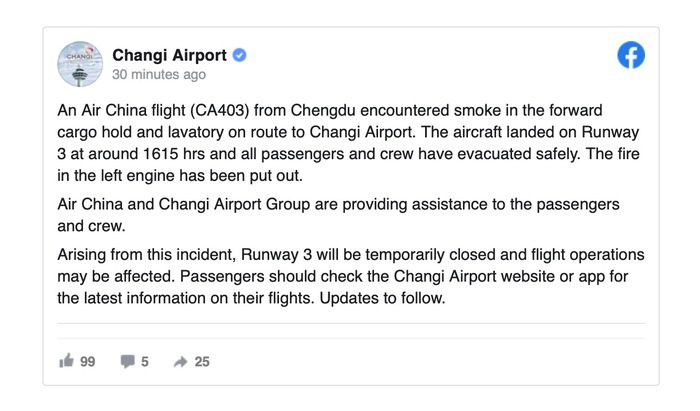Click the comment count of 5
Viewport: 700px width, 411px height.
coord(145,361)
